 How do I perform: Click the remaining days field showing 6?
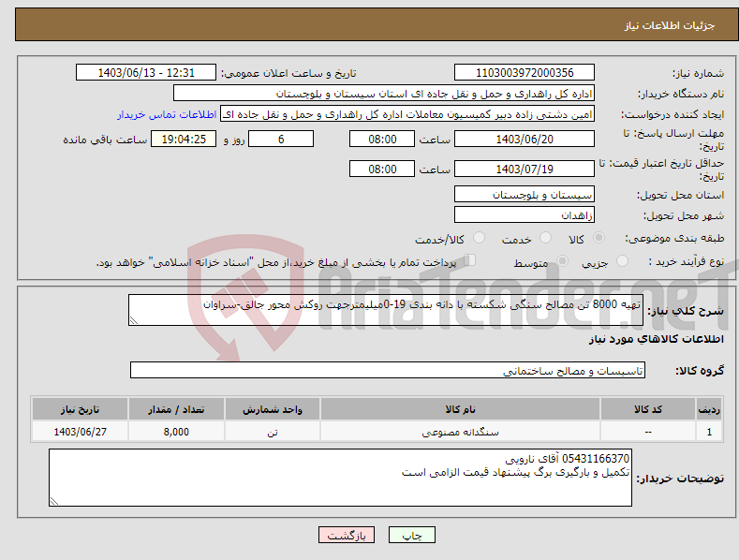coord(281,139)
